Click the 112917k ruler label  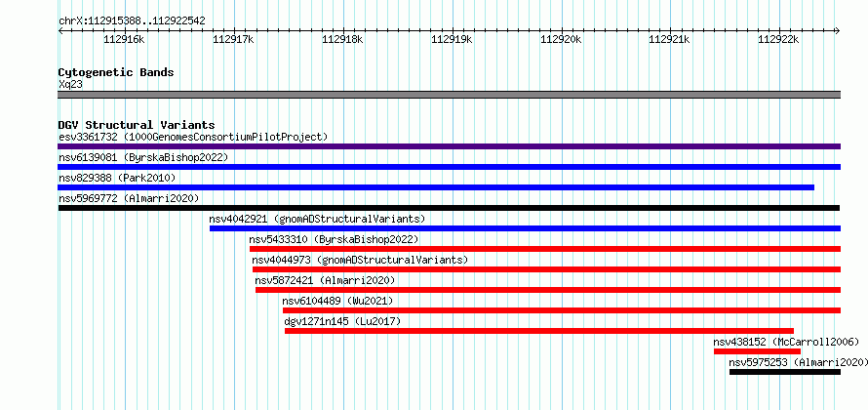tap(233, 39)
